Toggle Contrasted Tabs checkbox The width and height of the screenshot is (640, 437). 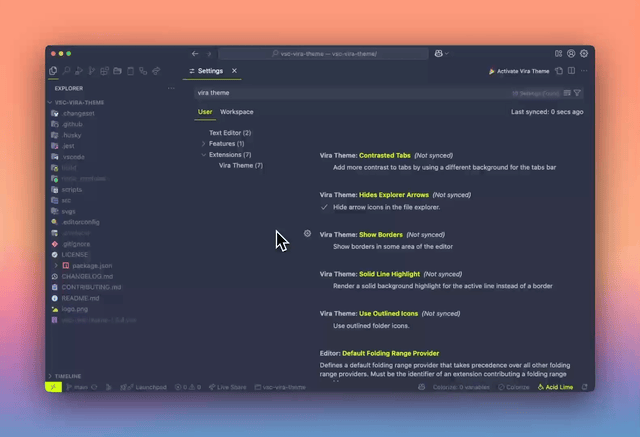[324, 167]
